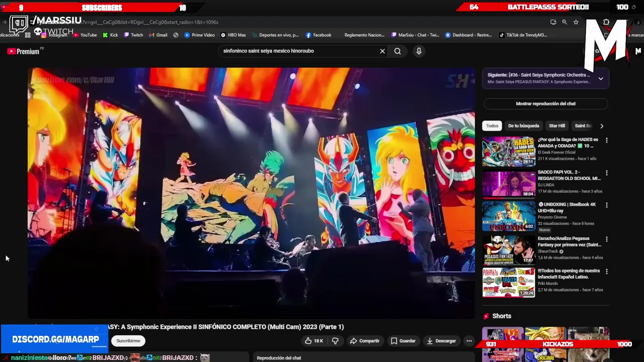Click the dislike thumbs-down icon
This screenshot has height=362, width=644.
(x=335, y=341)
